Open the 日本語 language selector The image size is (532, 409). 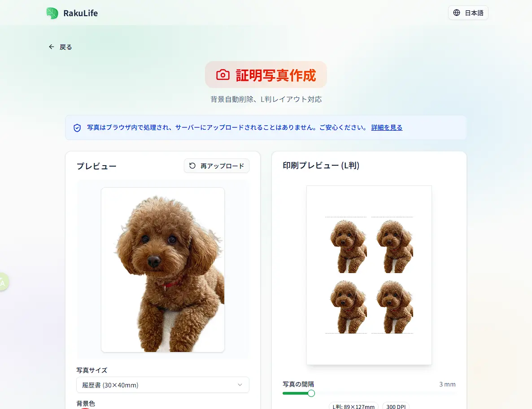coord(468,13)
